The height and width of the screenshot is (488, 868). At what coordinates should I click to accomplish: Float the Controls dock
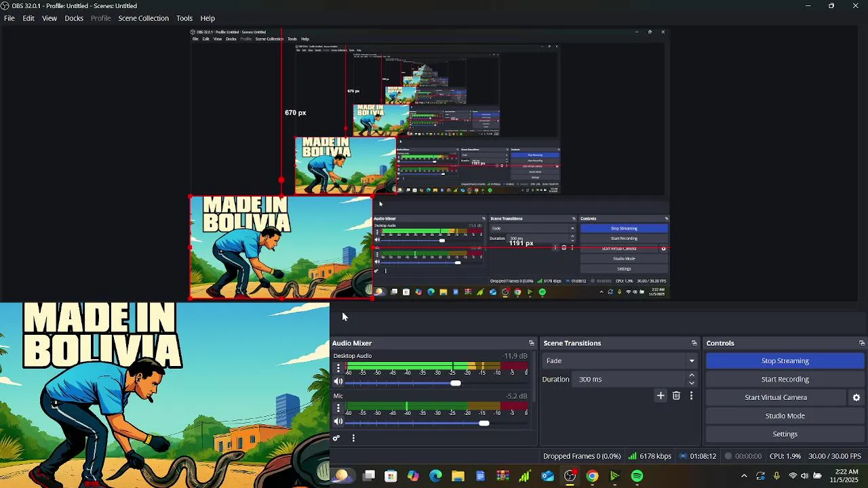click(x=862, y=343)
